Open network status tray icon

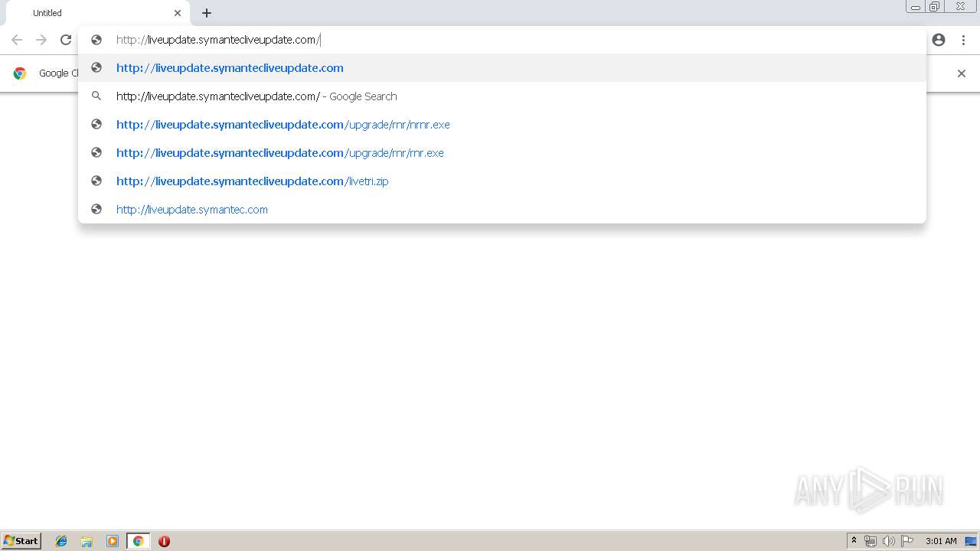coord(871,541)
